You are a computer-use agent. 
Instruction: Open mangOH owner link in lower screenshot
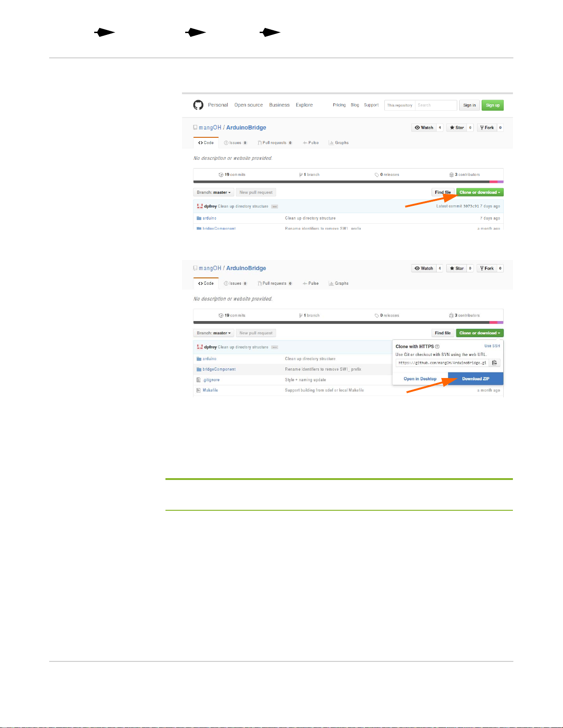pyautogui.click(x=210, y=268)
